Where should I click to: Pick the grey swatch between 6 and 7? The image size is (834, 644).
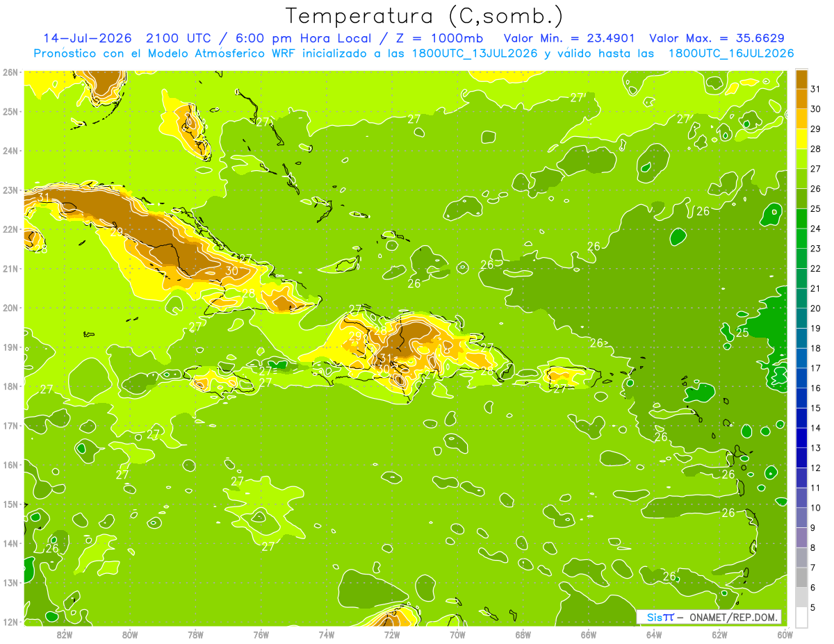pos(801,577)
